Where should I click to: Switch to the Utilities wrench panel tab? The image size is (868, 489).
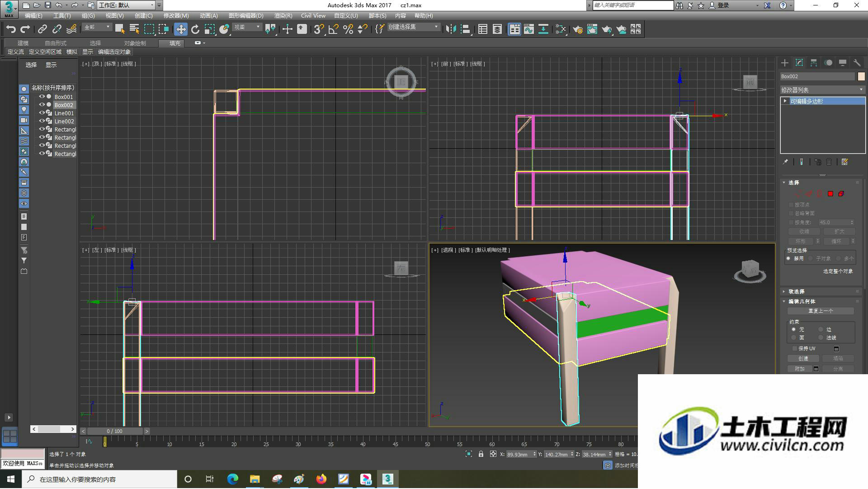pyautogui.click(x=857, y=63)
